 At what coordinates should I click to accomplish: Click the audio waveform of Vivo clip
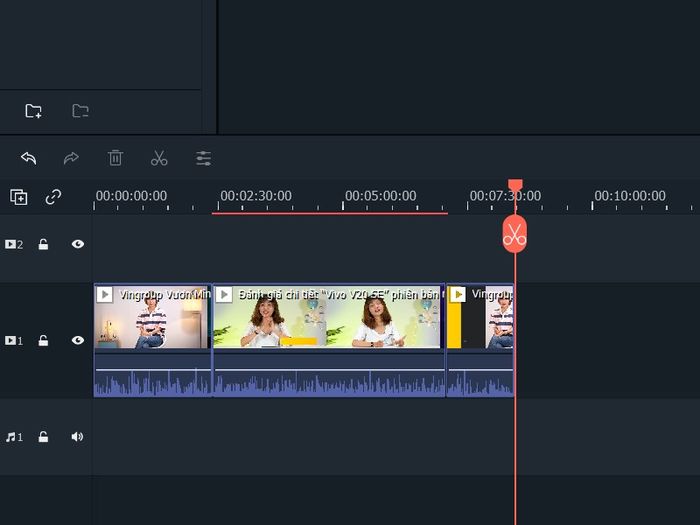[329, 382]
